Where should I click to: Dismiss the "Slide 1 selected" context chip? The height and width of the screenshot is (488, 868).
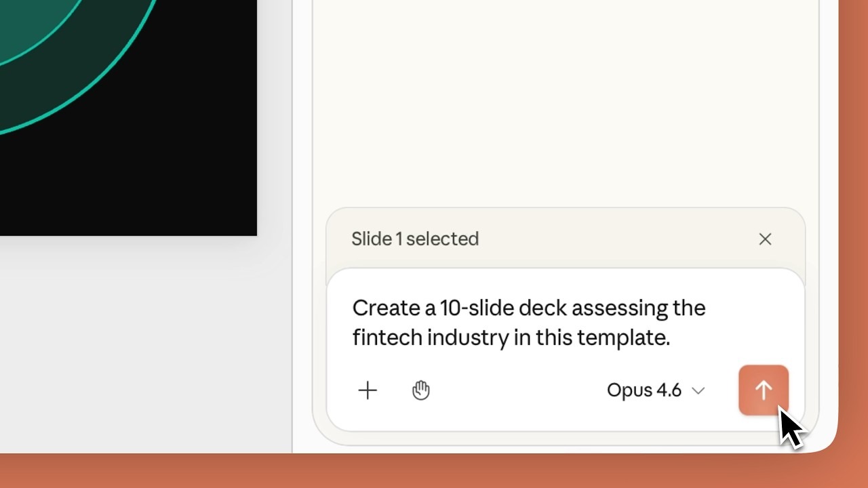click(x=765, y=239)
